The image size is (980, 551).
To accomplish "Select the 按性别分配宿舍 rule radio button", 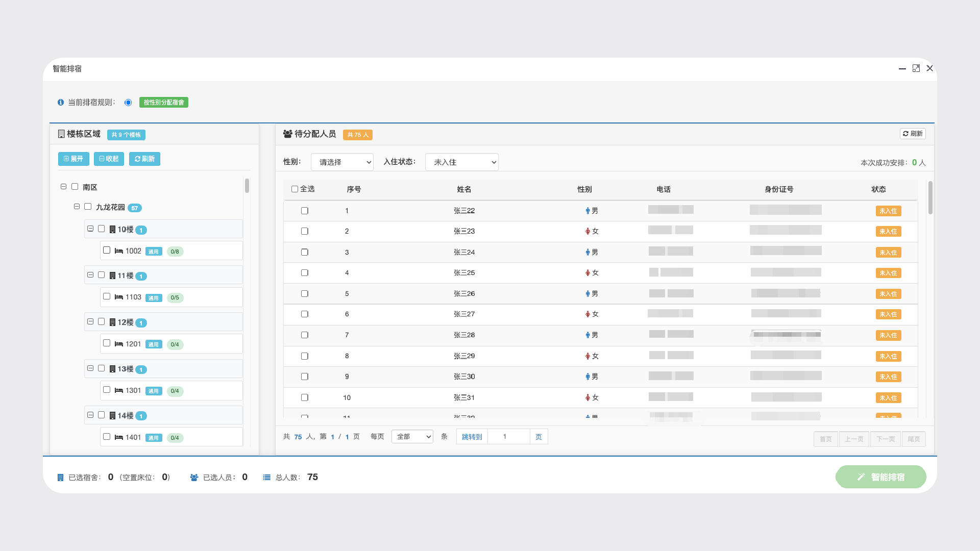I will tap(128, 103).
